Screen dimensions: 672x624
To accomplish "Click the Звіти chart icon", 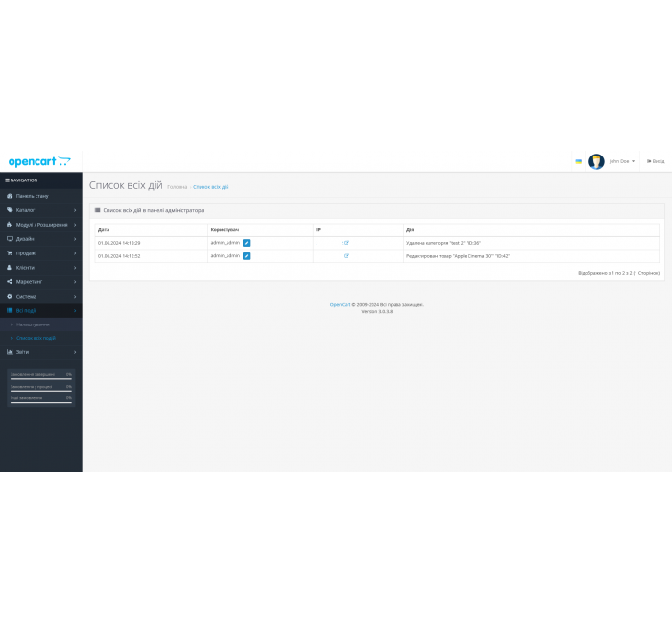I will coord(10,352).
